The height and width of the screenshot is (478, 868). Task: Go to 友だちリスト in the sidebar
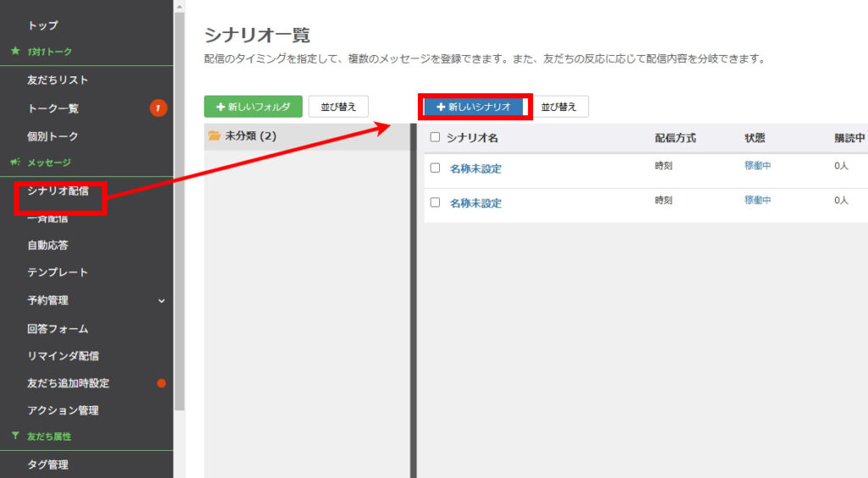[58, 81]
